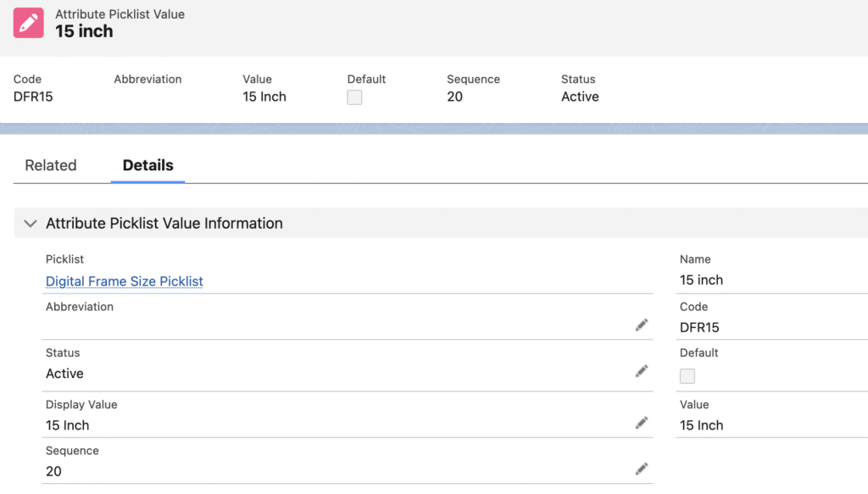
Task: Click the DFR15 Code field in details section
Action: point(699,327)
